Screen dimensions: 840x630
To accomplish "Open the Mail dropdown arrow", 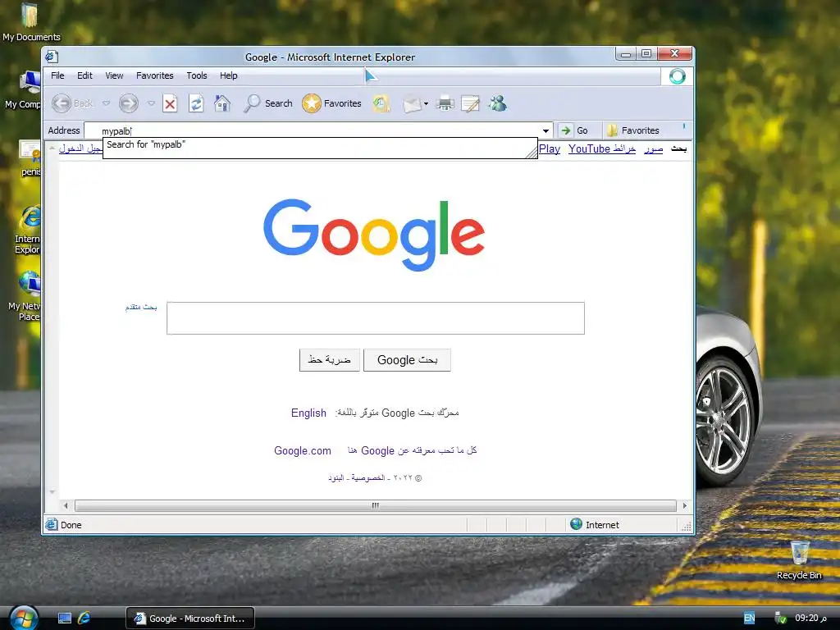I will [426, 104].
